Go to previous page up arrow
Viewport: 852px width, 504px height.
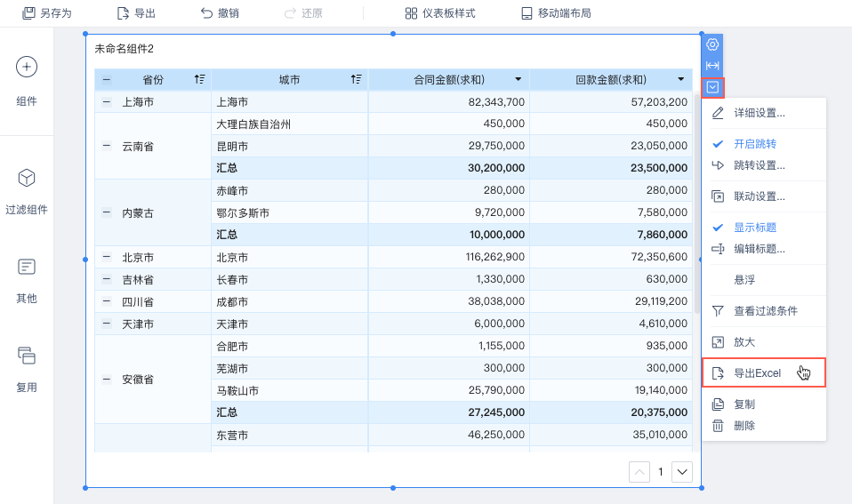point(639,472)
